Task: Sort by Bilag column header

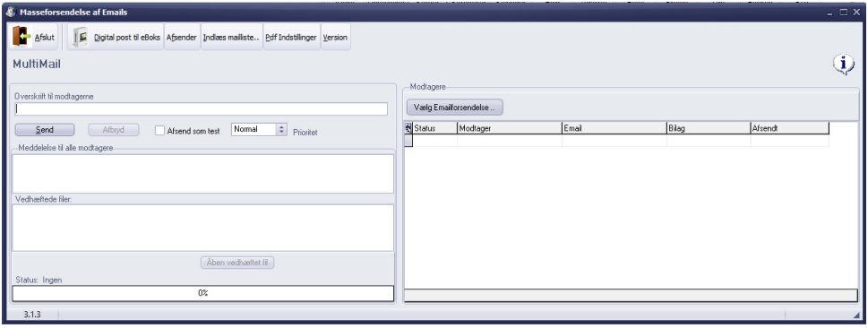Action: [709, 128]
